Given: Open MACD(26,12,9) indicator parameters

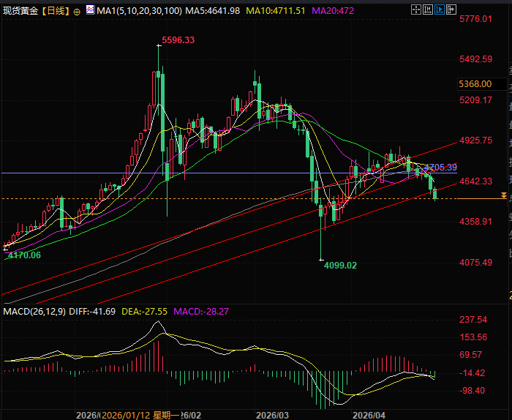Looking at the screenshot, I should pyautogui.click(x=34, y=312).
